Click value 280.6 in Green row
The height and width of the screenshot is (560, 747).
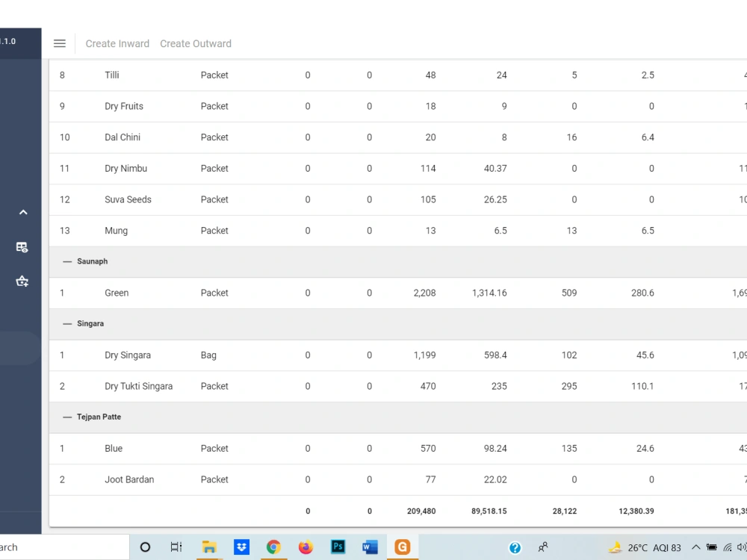tap(642, 293)
